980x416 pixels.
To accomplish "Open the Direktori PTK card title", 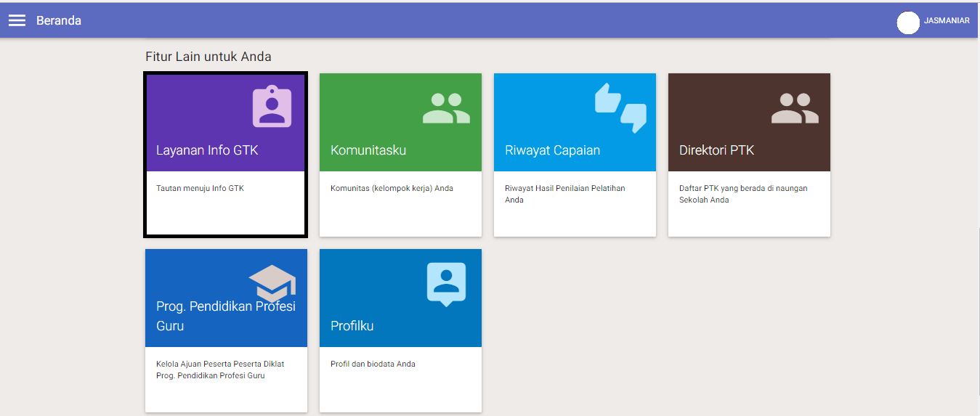I will click(x=716, y=150).
